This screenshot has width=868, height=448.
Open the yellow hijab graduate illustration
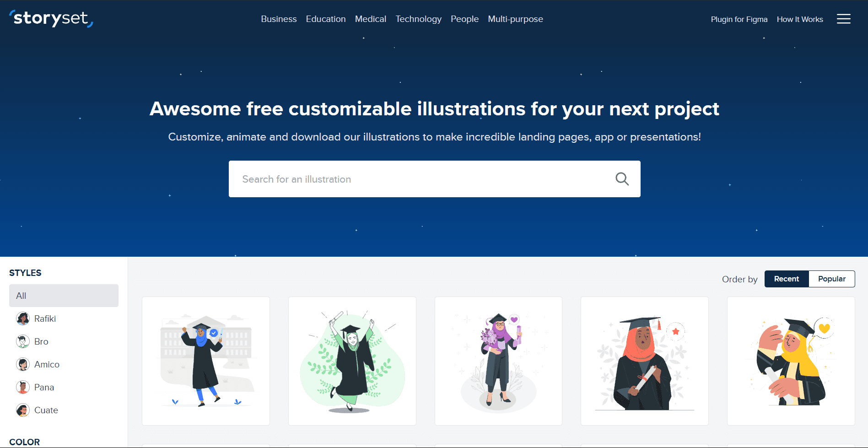(791, 361)
